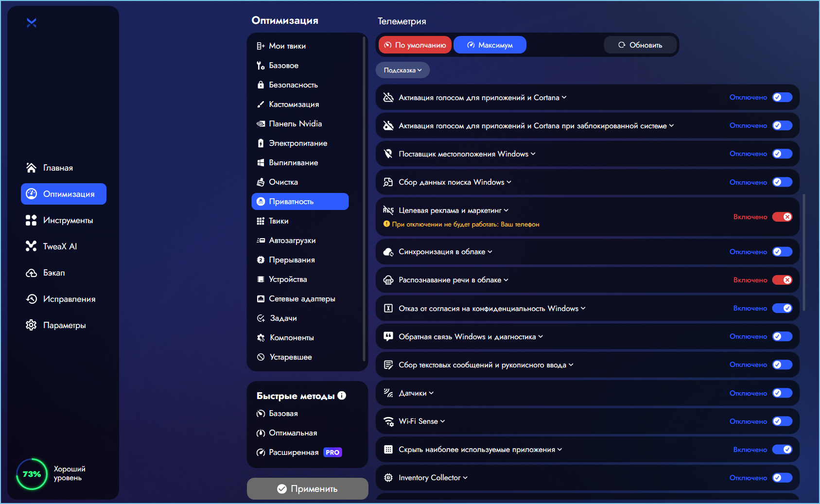
Task: Click the category list scrollbar
Action: [x=364, y=199]
